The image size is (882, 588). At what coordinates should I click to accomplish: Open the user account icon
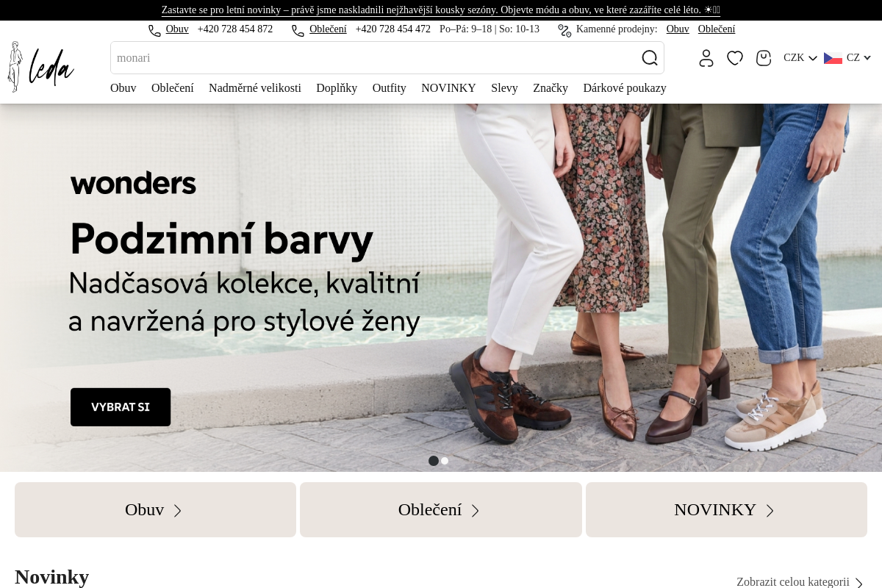[706, 58]
